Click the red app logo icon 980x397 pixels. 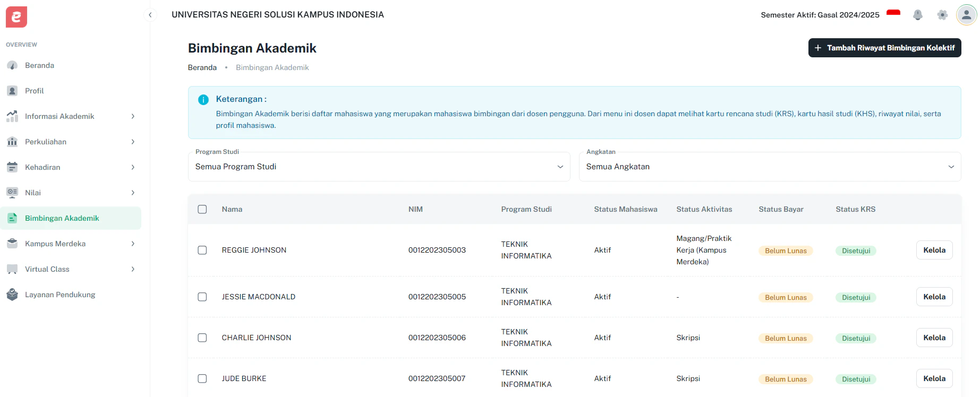[x=16, y=17]
